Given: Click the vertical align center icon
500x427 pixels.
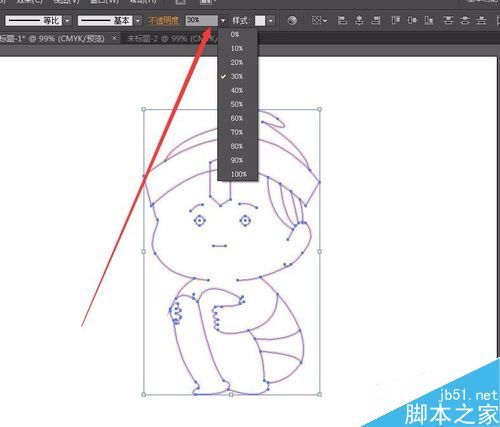Looking at the screenshot, I should point(412,21).
